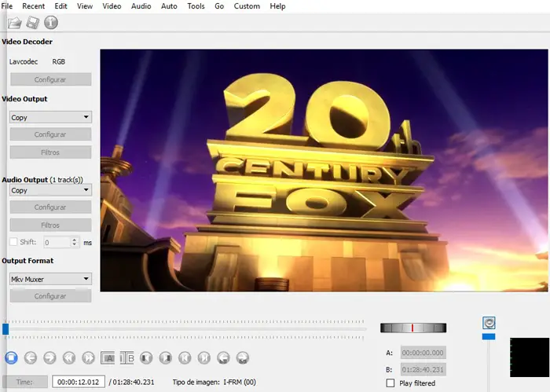Click Filtros under Video Output
550x392 pixels.
tap(50, 152)
